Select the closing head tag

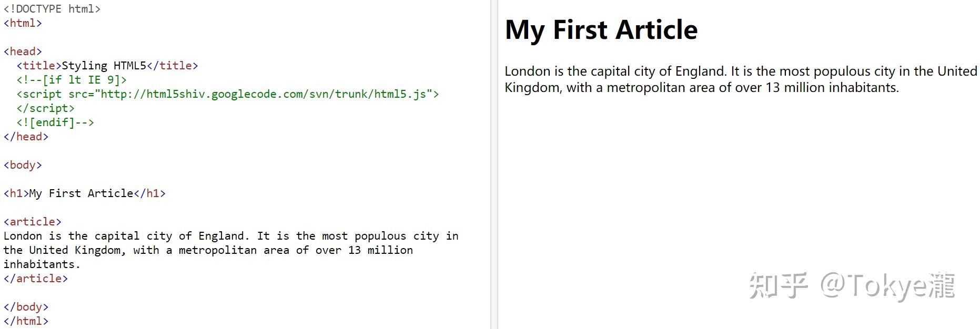pyautogui.click(x=26, y=137)
